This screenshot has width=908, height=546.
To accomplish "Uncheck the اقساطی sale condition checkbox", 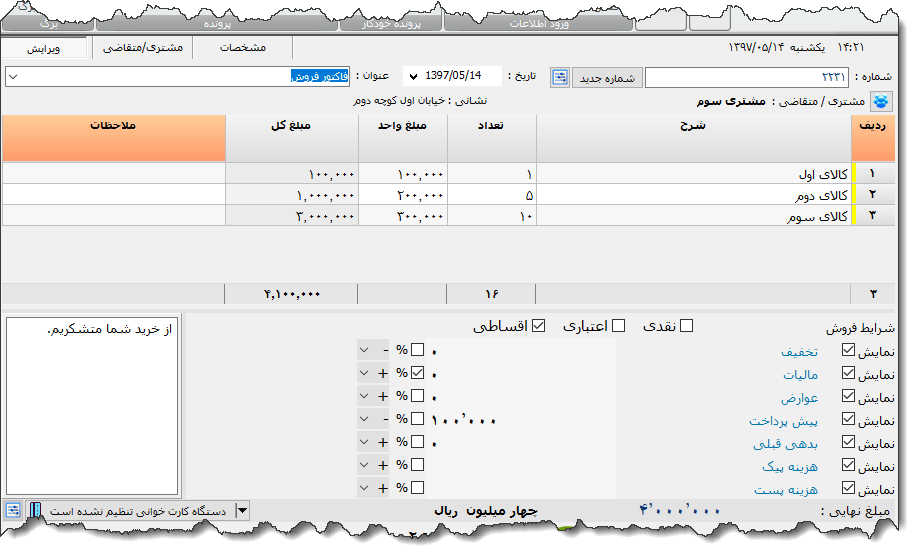I will pos(539,326).
